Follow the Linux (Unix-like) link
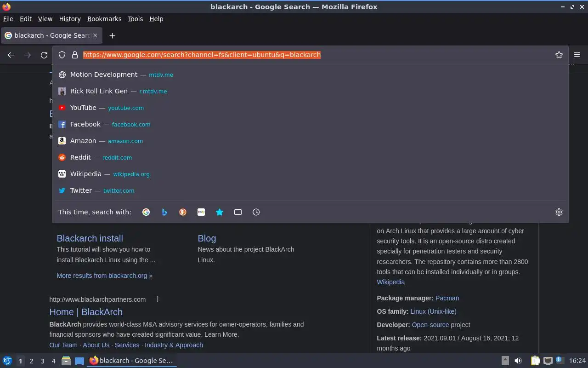The width and height of the screenshot is (588, 368). (x=433, y=311)
